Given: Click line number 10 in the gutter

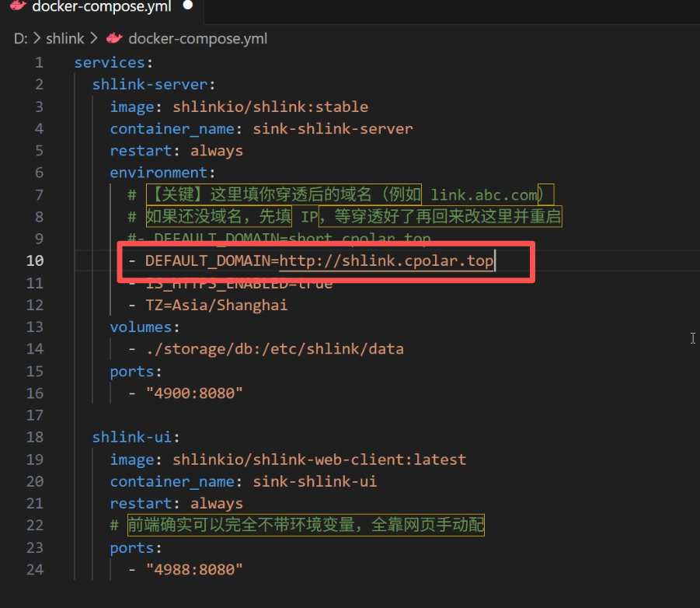Looking at the screenshot, I should [x=35, y=260].
